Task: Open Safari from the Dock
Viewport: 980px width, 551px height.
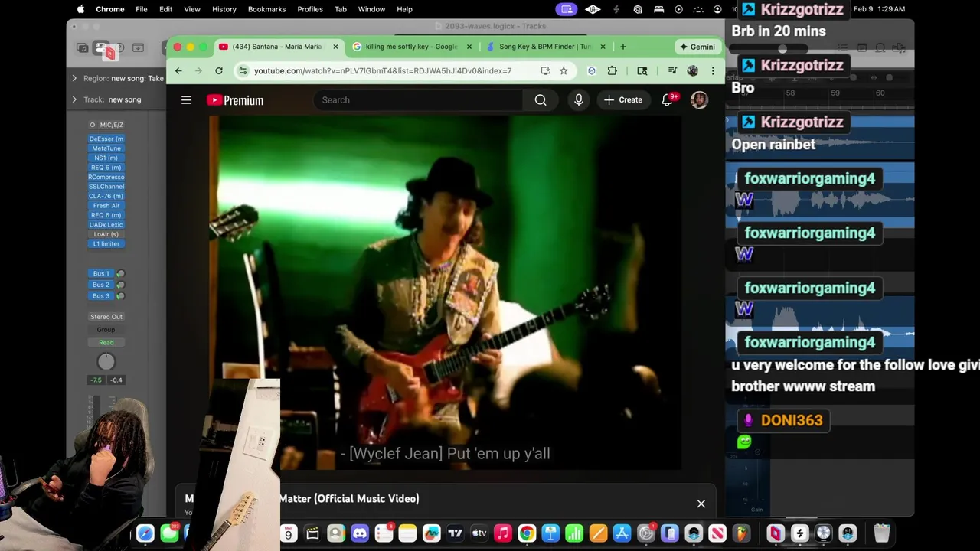Action: click(145, 533)
